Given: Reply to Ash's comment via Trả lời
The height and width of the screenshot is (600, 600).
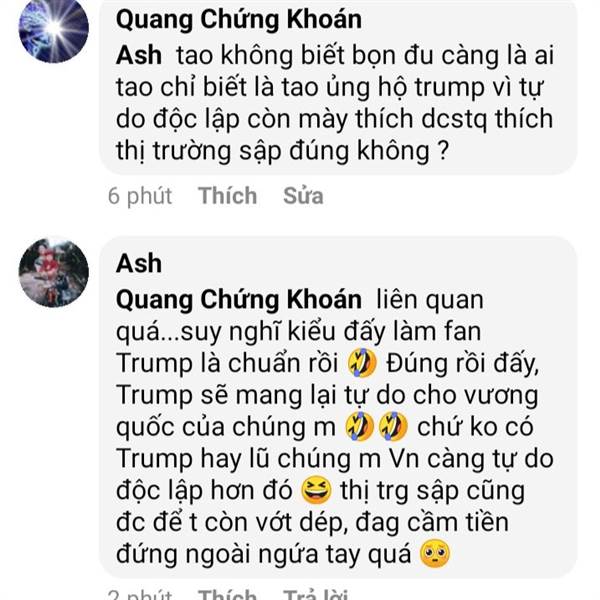Looking at the screenshot, I should click(x=315, y=594).
